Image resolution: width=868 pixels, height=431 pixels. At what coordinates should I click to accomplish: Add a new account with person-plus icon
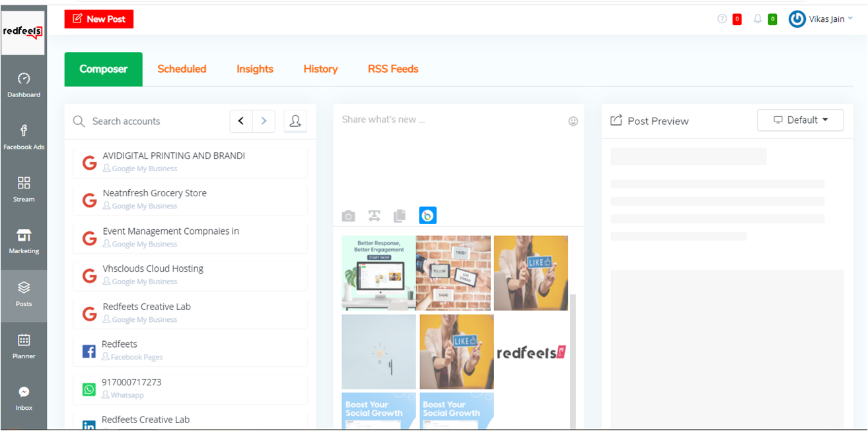(x=295, y=121)
